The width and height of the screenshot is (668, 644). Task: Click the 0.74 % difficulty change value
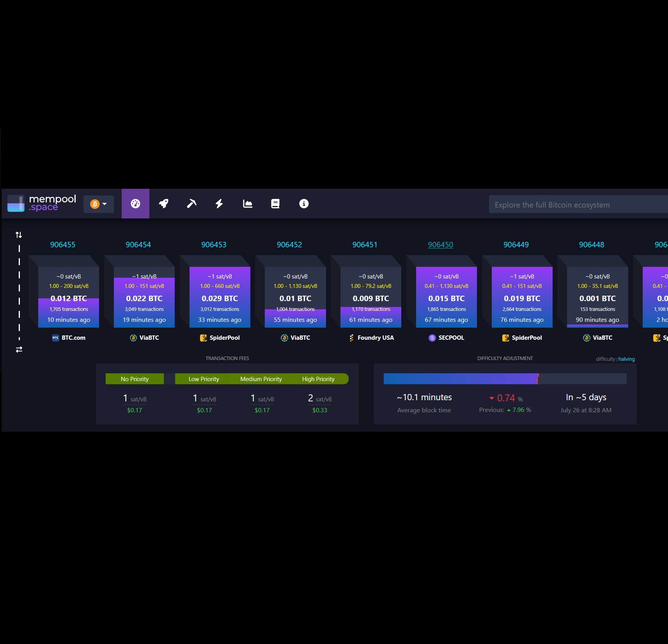click(506, 398)
